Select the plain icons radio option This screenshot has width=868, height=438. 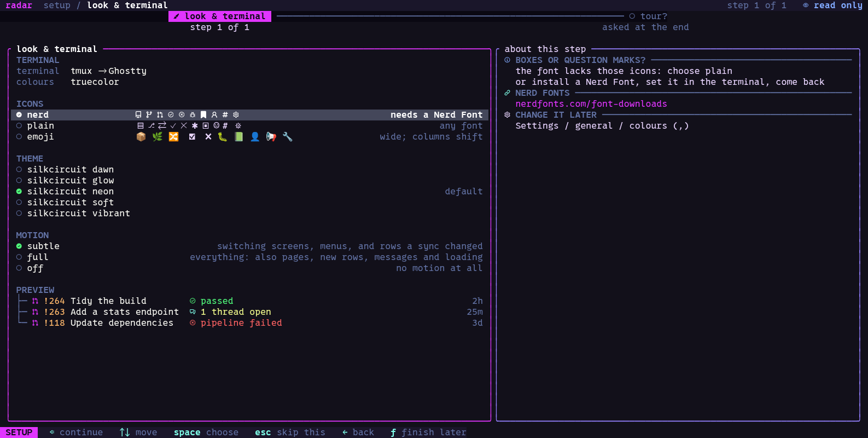point(249,126)
